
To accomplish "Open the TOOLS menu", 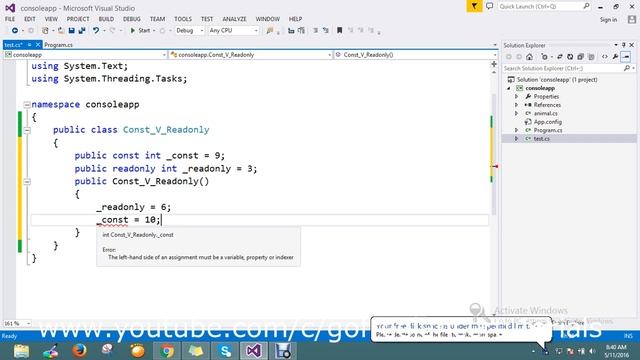I will pos(183,19).
